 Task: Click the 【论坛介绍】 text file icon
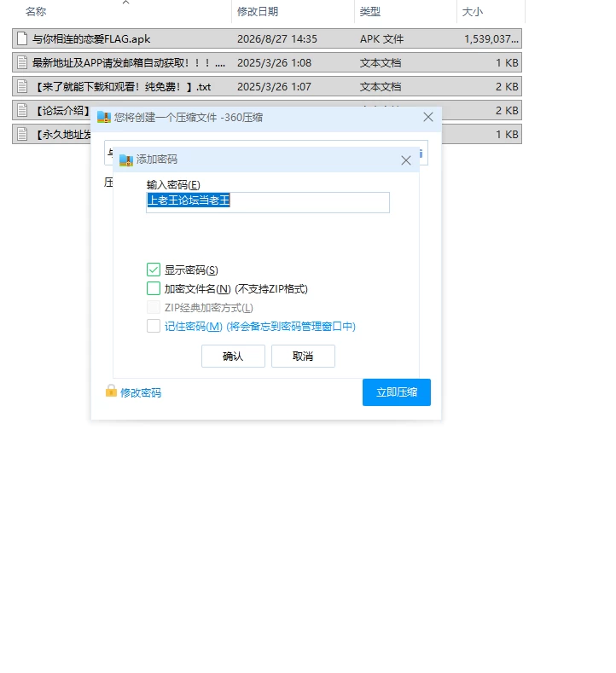click(x=22, y=110)
